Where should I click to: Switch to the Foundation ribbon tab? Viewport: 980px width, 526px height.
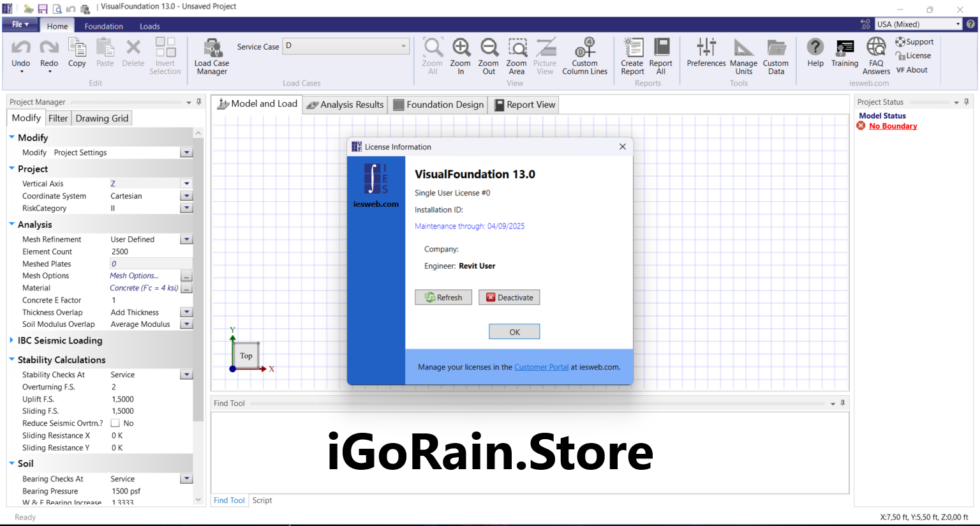pos(103,26)
